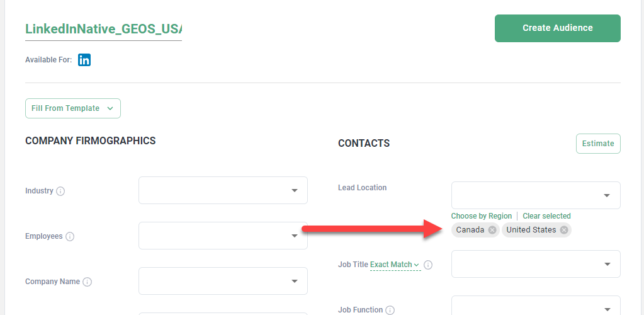Open the Job Function dropdown
The width and height of the screenshot is (644, 315).
536,305
